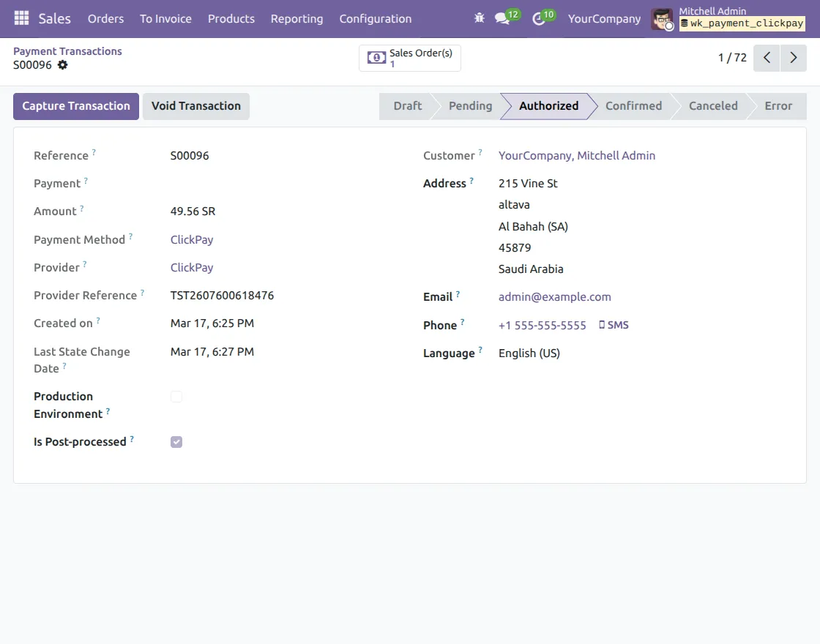Show help tooltip for Payment field
This screenshot has height=644, width=820.
click(86, 180)
